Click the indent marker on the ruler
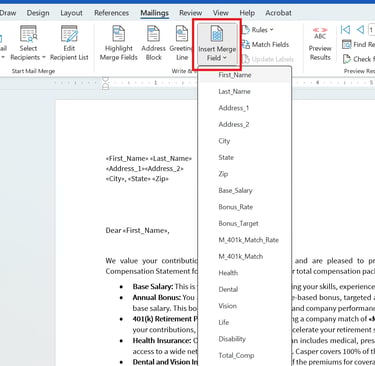Viewport: 375px width, 366px height. (x=106, y=83)
